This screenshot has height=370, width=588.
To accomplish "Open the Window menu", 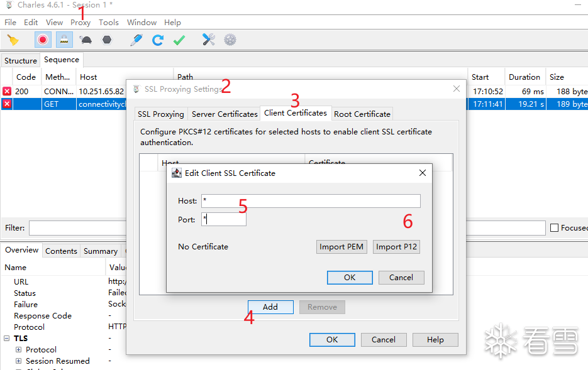I will (x=141, y=23).
